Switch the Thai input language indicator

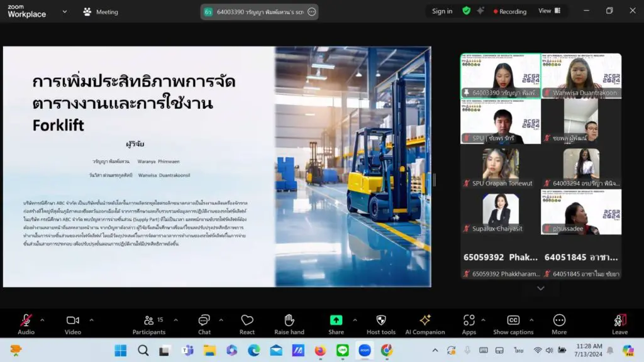[519, 351]
